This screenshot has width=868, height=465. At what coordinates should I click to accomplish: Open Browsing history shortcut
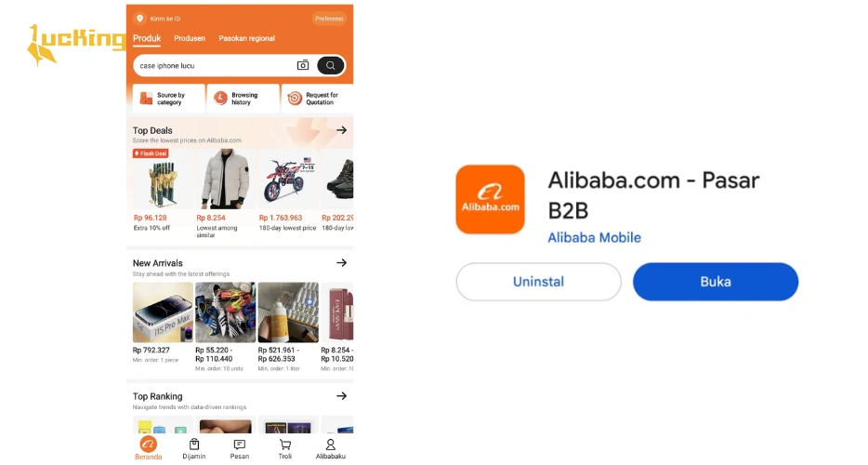[243, 98]
